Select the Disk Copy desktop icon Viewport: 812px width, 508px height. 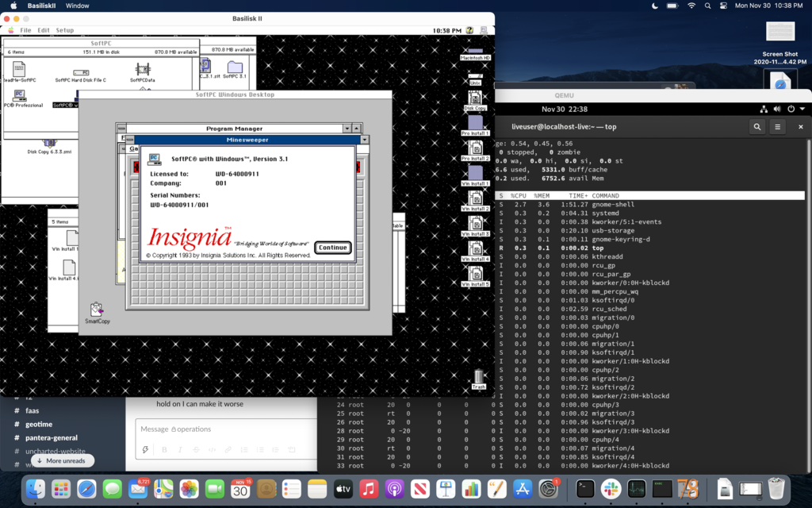[476, 101]
